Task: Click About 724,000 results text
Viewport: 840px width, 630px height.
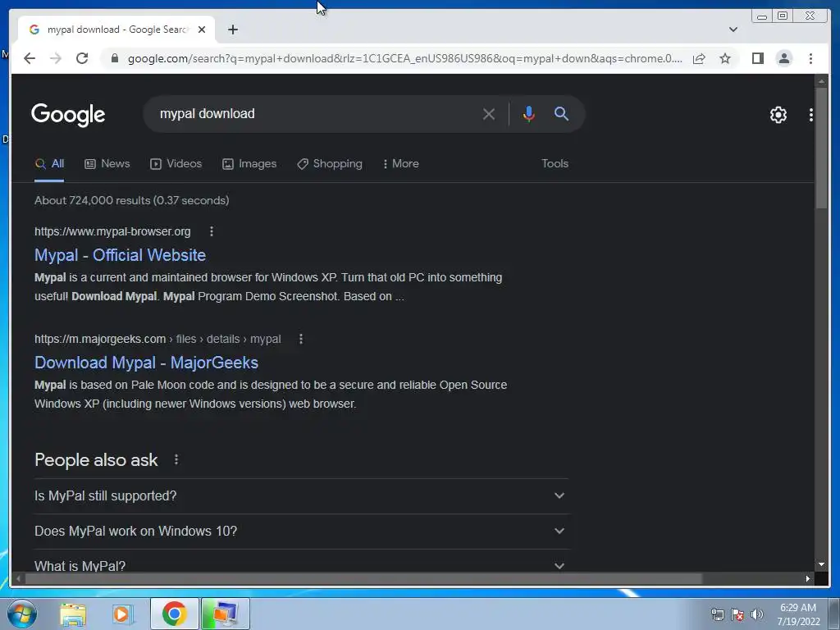Action: click(132, 200)
